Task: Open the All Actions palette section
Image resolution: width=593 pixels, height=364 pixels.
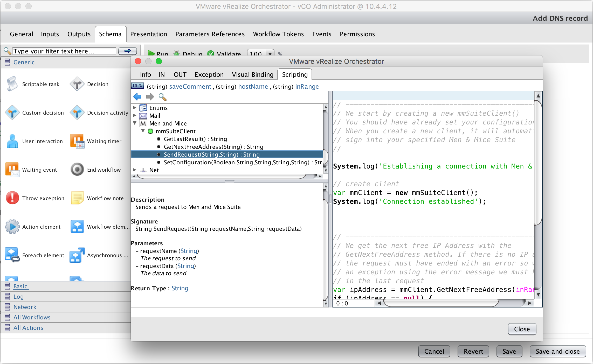Action: pyautogui.click(x=28, y=328)
